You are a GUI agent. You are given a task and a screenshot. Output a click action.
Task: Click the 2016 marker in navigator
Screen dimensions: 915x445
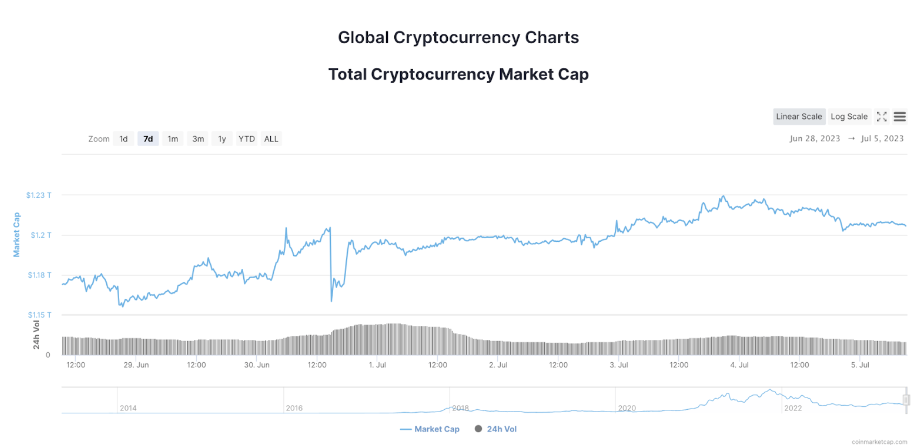click(294, 408)
